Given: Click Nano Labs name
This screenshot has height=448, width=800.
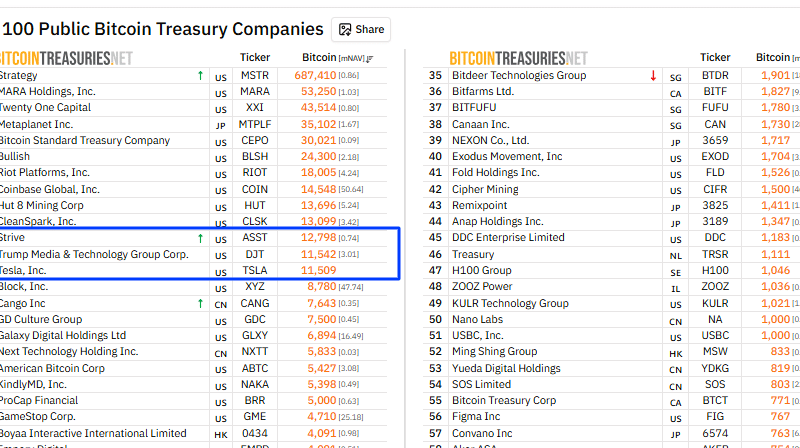Looking at the screenshot, I should (x=478, y=319).
